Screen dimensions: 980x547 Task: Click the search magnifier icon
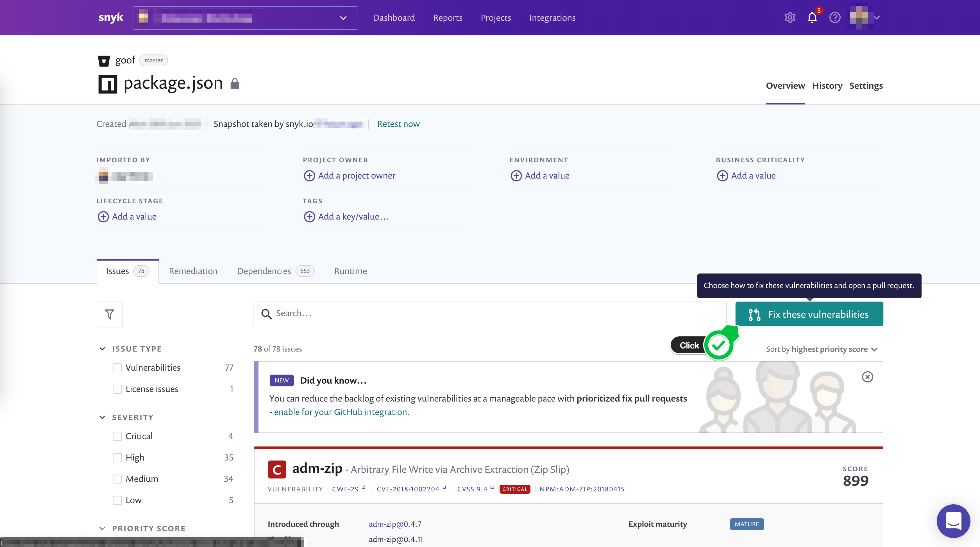(x=266, y=314)
